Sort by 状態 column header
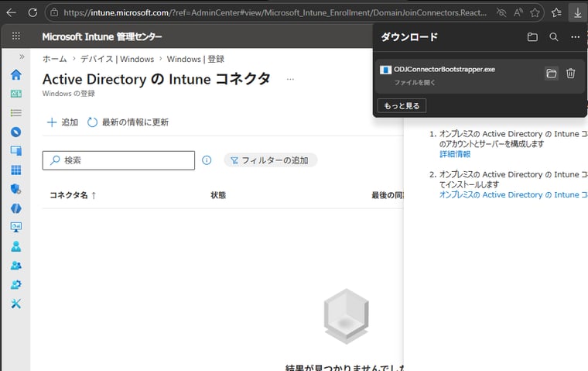Viewport: 588px width, 371px height. [x=218, y=195]
